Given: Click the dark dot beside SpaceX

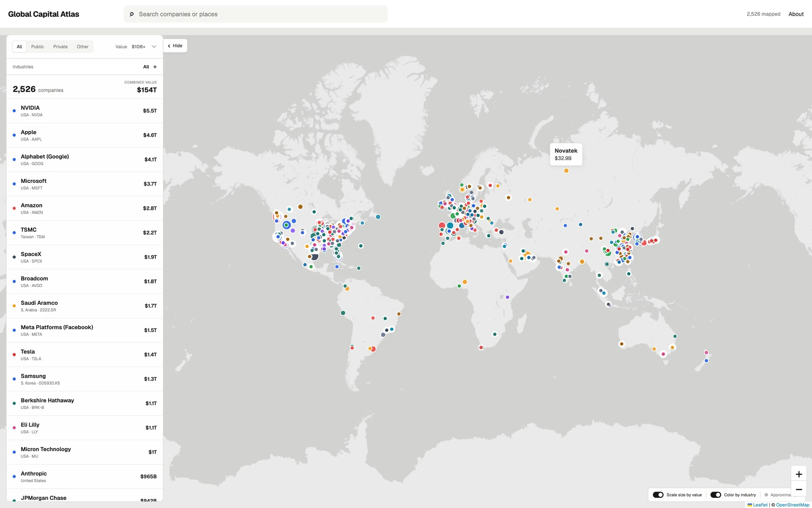Looking at the screenshot, I should coord(14,257).
